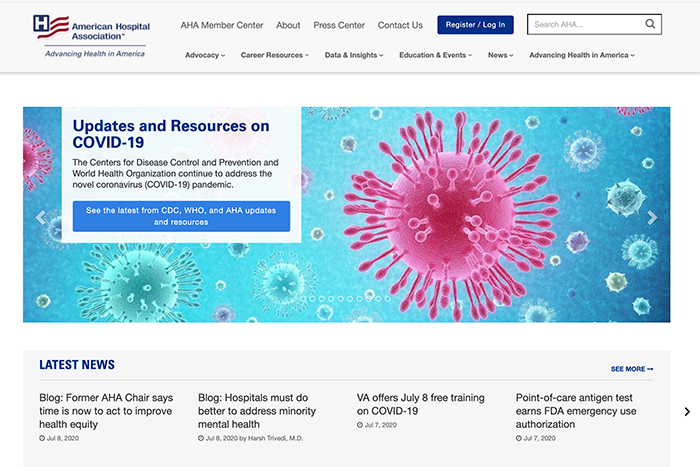The width and height of the screenshot is (700, 467).
Task: Click the Register / Log In button
Action: [475, 25]
